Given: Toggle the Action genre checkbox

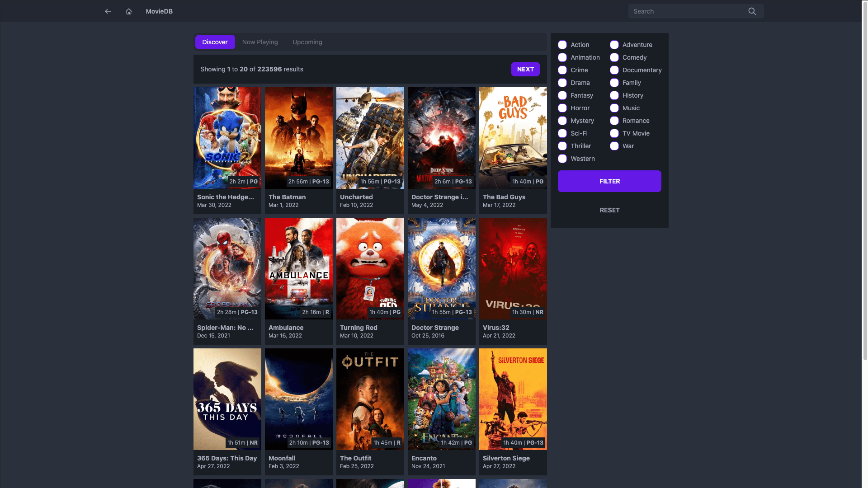Looking at the screenshot, I should tap(562, 45).
